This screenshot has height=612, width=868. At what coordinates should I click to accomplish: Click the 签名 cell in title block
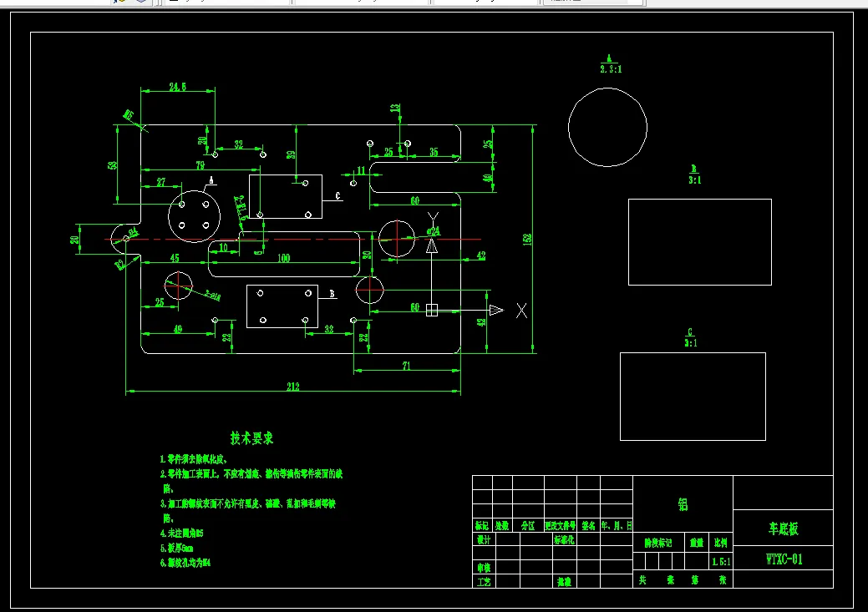tap(588, 525)
